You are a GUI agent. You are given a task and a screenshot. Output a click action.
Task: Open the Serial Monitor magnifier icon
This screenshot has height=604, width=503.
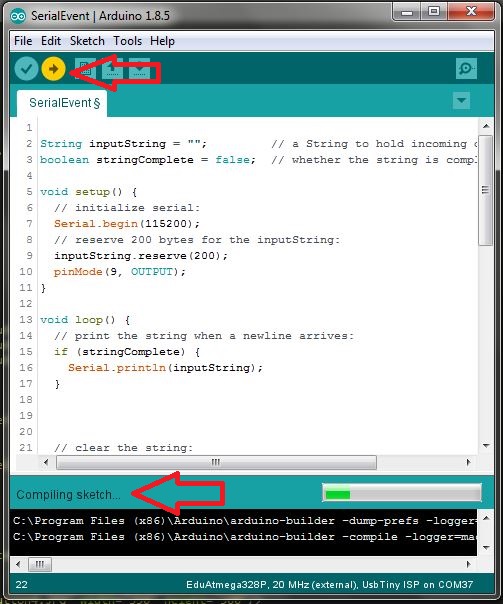click(466, 69)
